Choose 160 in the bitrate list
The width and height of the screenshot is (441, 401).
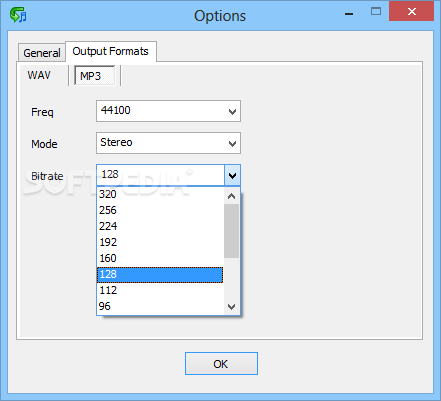tap(161, 258)
